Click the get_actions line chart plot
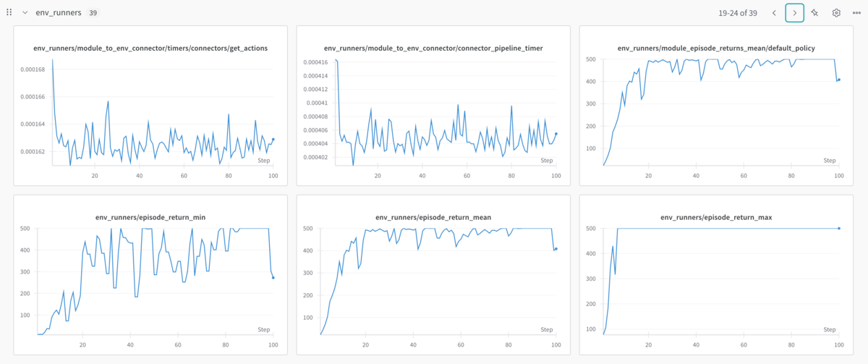The height and width of the screenshot is (364, 868). [x=162, y=112]
